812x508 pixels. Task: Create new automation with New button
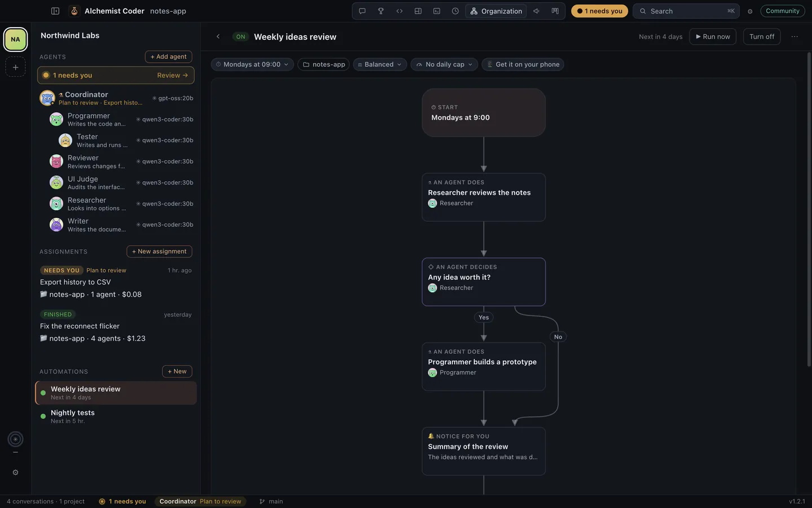[x=177, y=371]
